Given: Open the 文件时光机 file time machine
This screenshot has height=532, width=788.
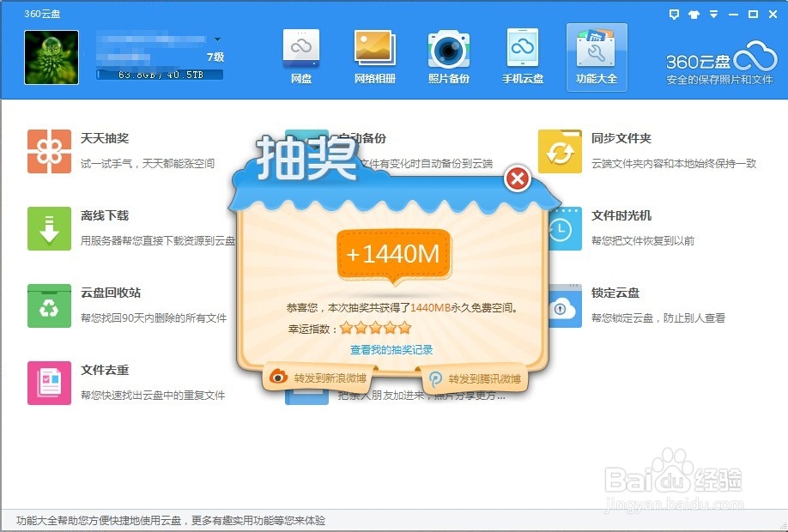Looking at the screenshot, I should coord(624,215).
